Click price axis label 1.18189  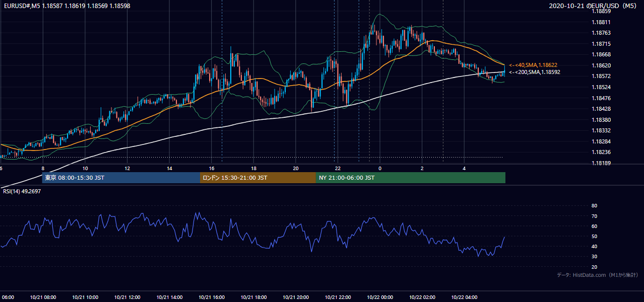[x=601, y=163]
